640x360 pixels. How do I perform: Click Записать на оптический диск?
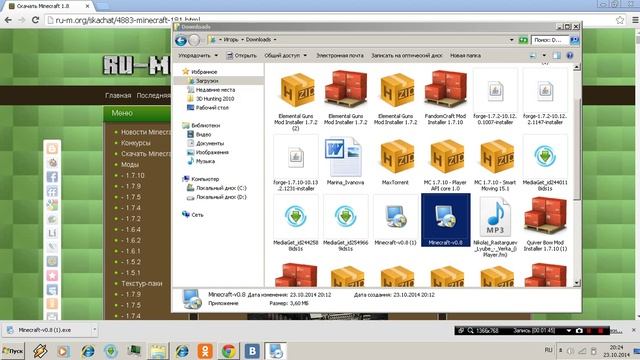click(x=406, y=56)
